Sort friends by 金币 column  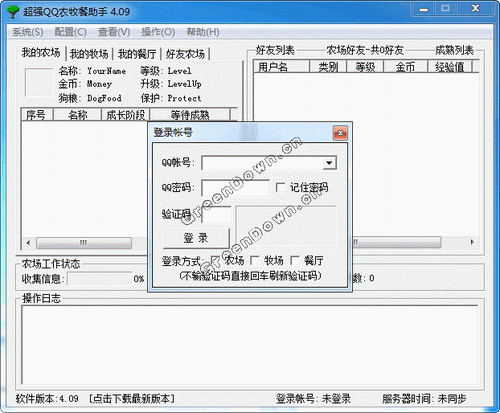tap(405, 67)
